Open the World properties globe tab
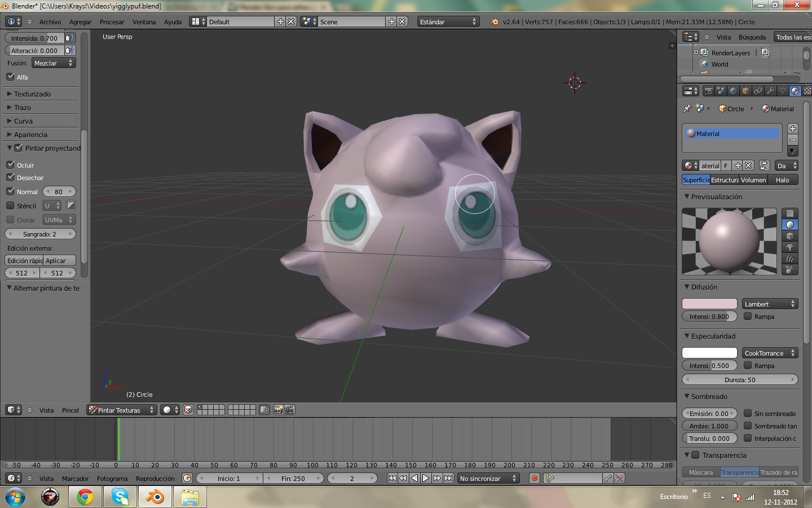812x508 pixels. pyautogui.click(x=733, y=91)
